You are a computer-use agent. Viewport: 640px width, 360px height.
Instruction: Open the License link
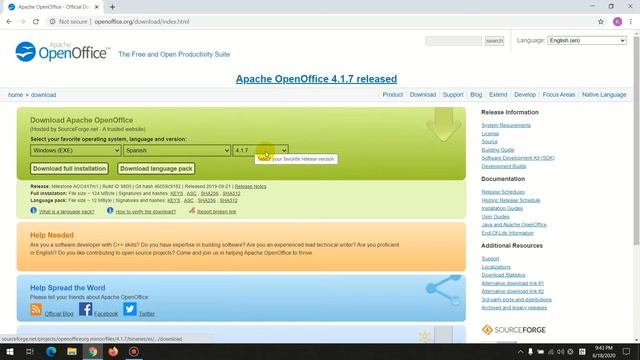(490, 133)
